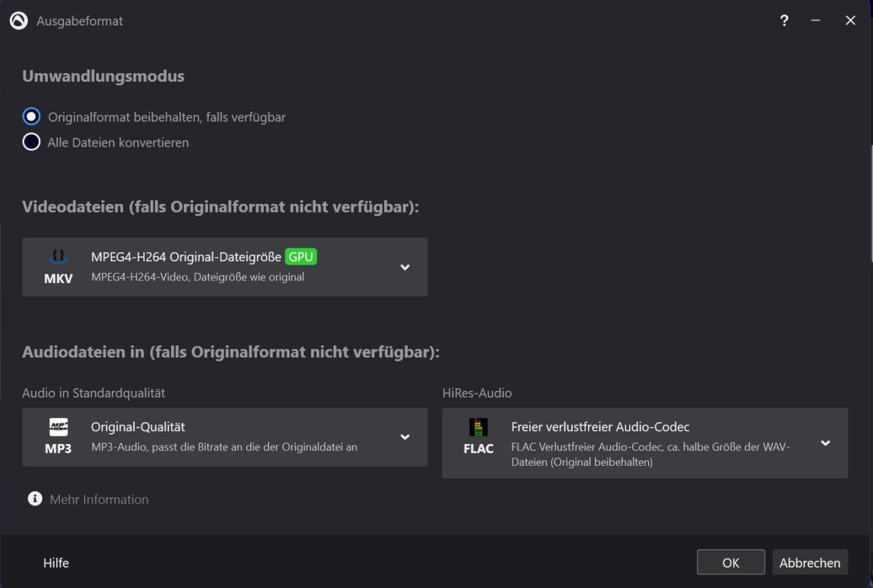Click the Audials logo icon in title bar
The height and width of the screenshot is (588, 873).
coord(18,21)
